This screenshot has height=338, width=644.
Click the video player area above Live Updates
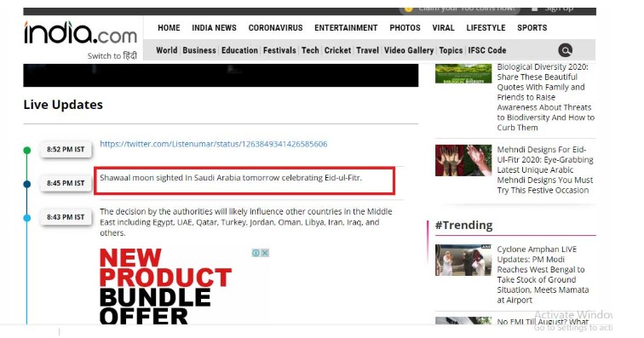(x=221, y=75)
